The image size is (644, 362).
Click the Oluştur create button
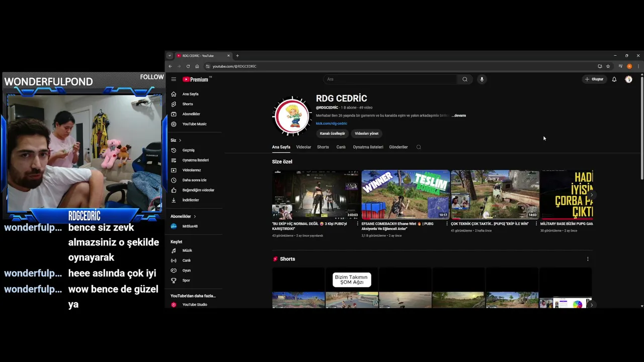[594, 79]
